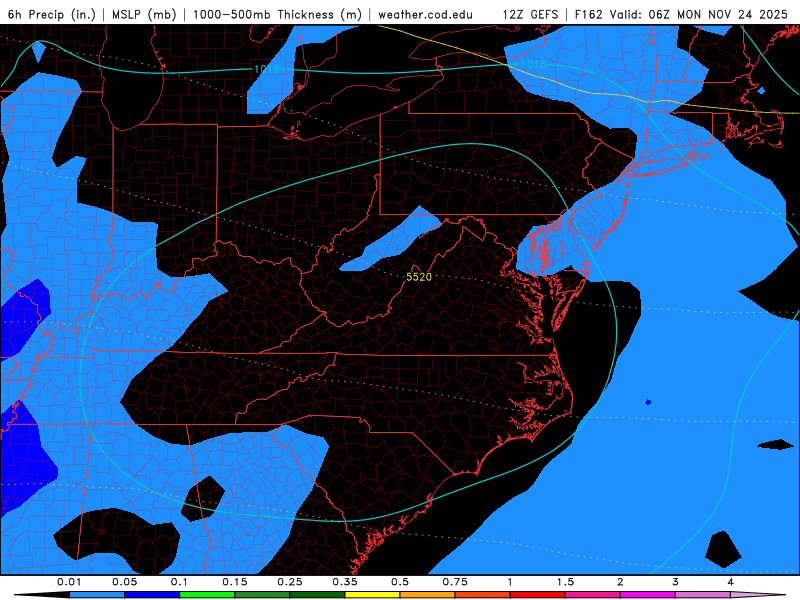The width and height of the screenshot is (800, 600).
Task: Select the orange 0.5 legend swatch
Action: tap(428, 595)
